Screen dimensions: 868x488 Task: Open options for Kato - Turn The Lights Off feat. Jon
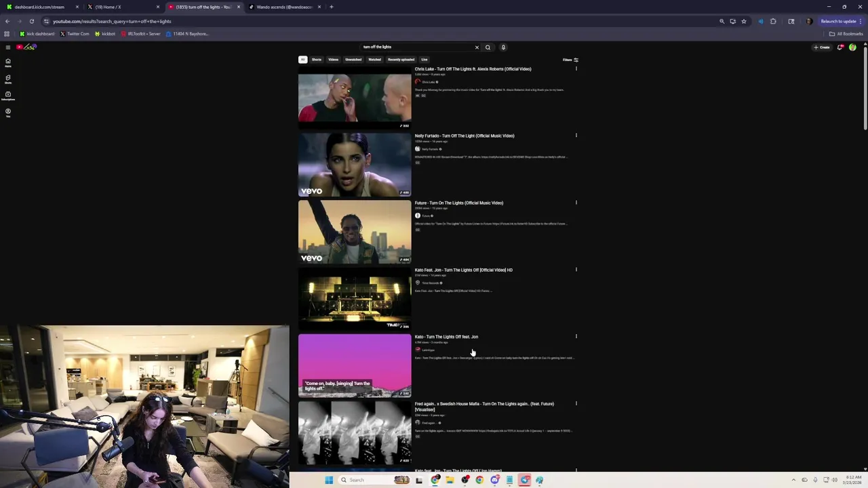point(576,336)
